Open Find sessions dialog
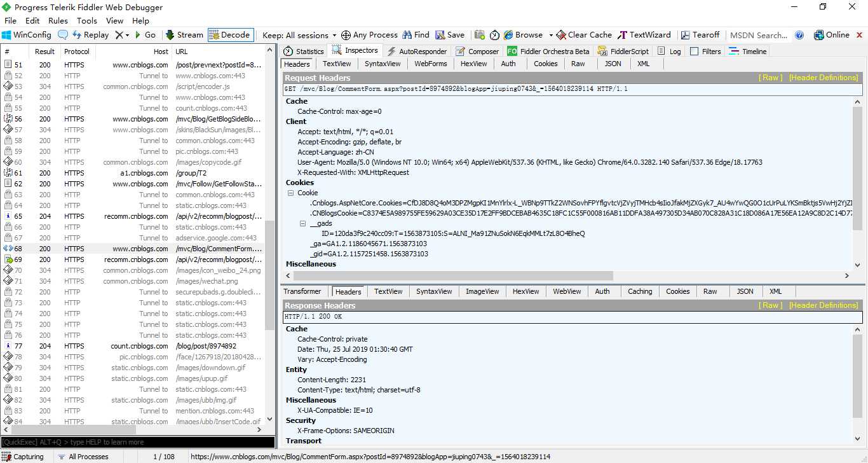The image size is (868, 463). [x=416, y=35]
